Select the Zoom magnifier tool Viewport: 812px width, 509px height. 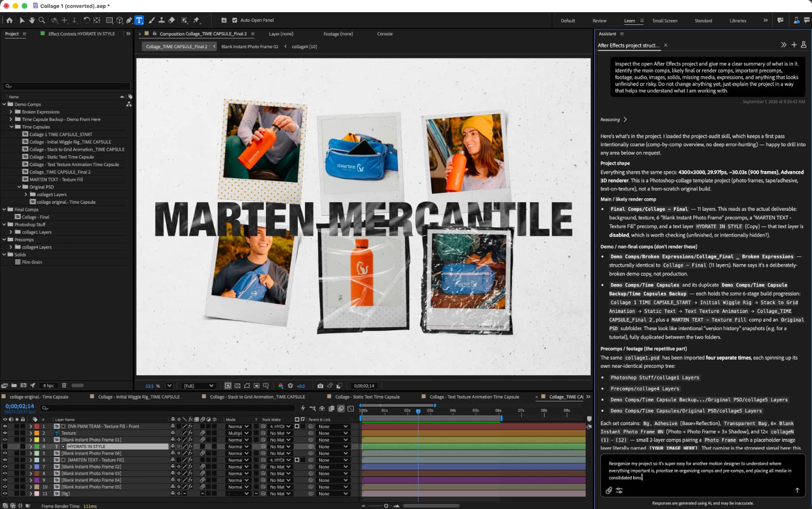pyautogui.click(x=42, y=20)
